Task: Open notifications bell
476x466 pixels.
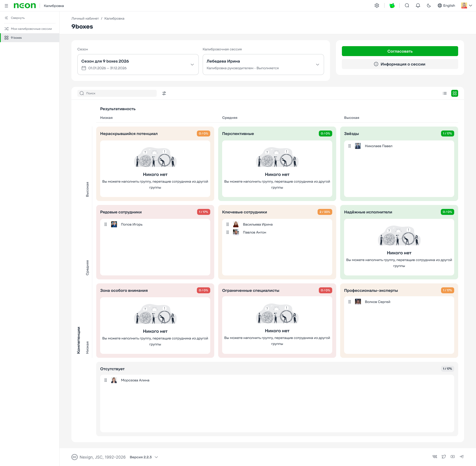Action: click(418, 5)
